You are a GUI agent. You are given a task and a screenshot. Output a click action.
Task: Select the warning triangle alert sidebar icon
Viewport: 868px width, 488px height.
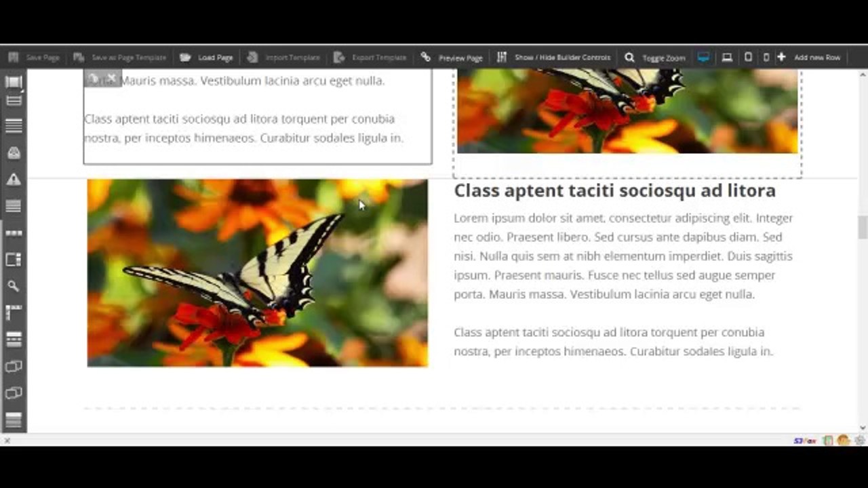[x=14, y=180]
